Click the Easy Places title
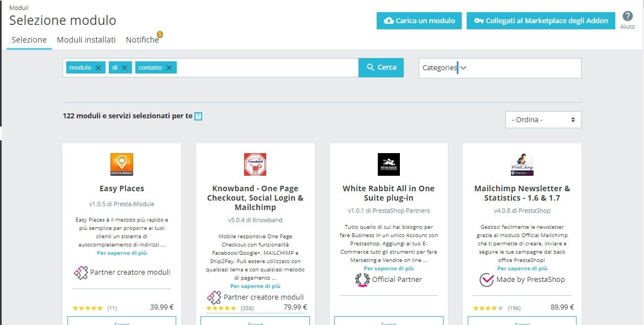 coord(122,188)
